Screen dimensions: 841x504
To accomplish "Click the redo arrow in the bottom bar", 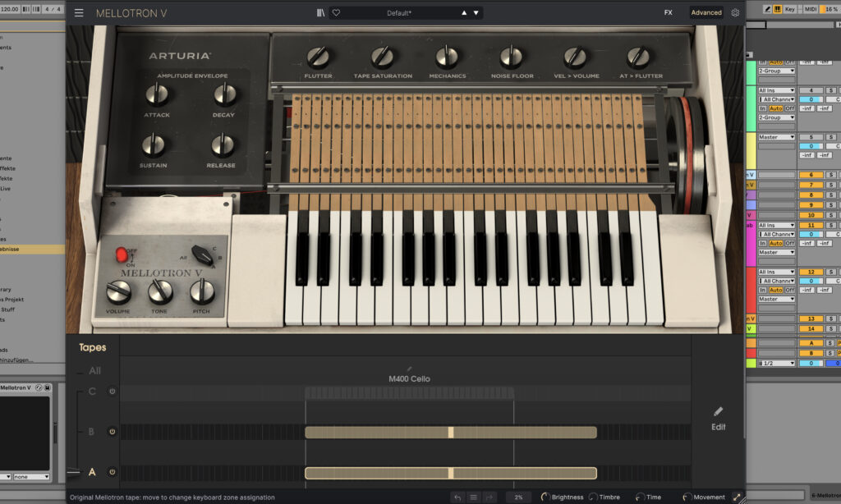I will tap(489, 497).
